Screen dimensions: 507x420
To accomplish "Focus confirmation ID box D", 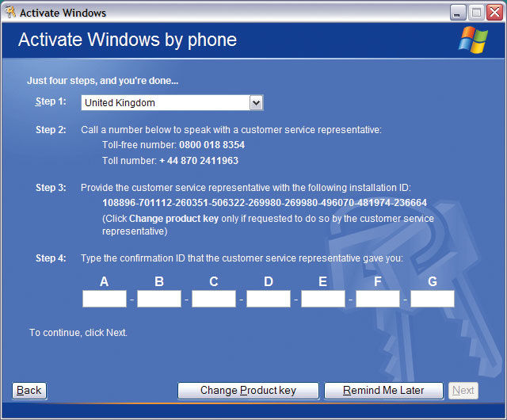I will pyautogui.click(x=269, y=299).
